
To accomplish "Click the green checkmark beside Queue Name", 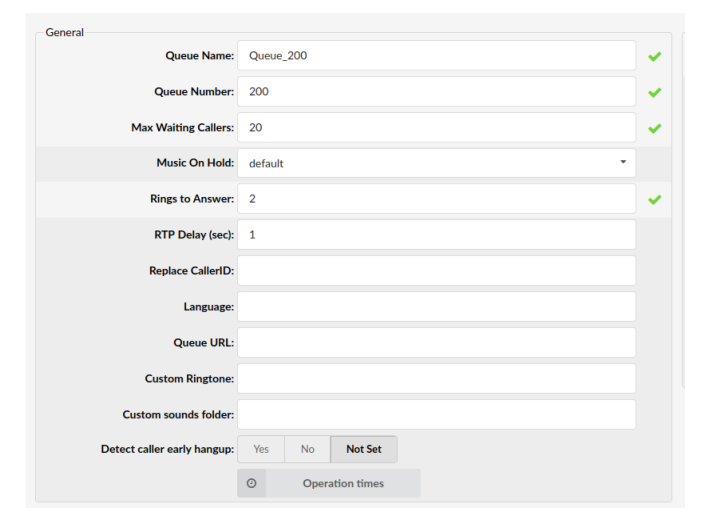I will tap(654, 56).
